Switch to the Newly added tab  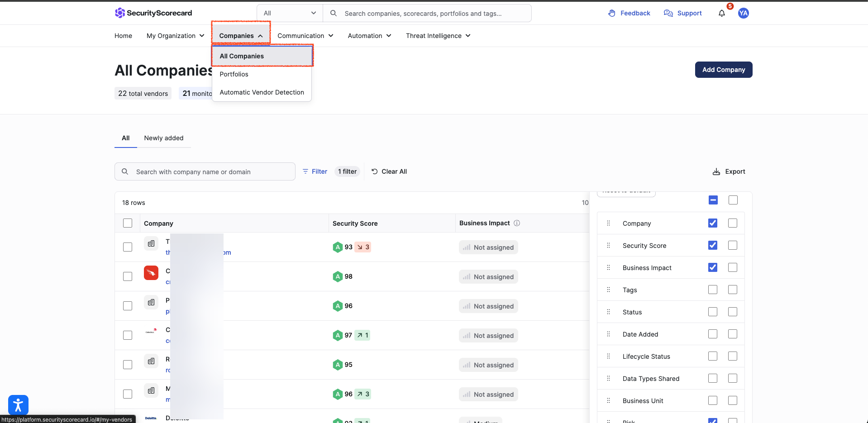click(164, 138)
